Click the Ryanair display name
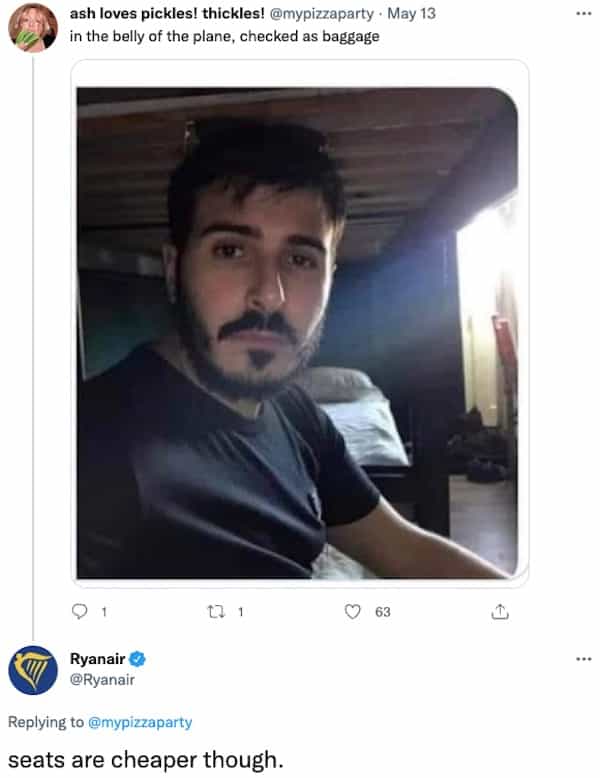The width and height of the screenshot is (600, 778). [97, 659]
